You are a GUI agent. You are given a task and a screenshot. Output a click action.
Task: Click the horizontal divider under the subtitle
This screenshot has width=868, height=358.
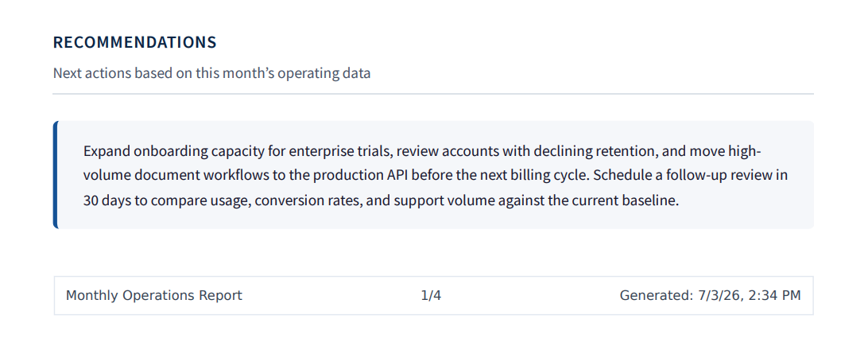(x=433, y=94)
